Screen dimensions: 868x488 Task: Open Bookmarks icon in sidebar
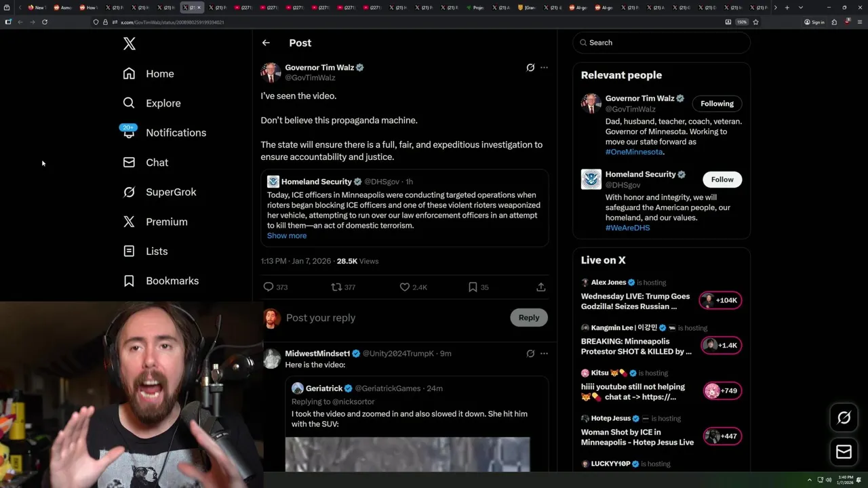(x=129, y=281)
